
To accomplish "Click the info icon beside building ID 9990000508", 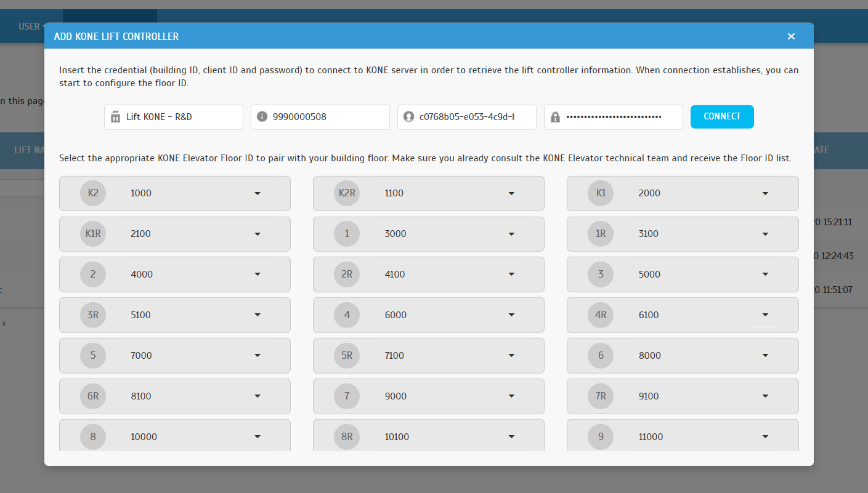I will pos(262,116).
